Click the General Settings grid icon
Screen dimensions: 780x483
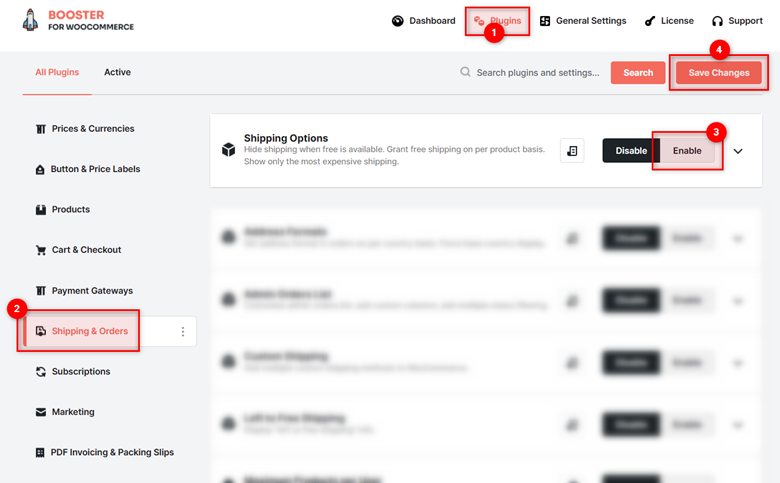(545, 21)
